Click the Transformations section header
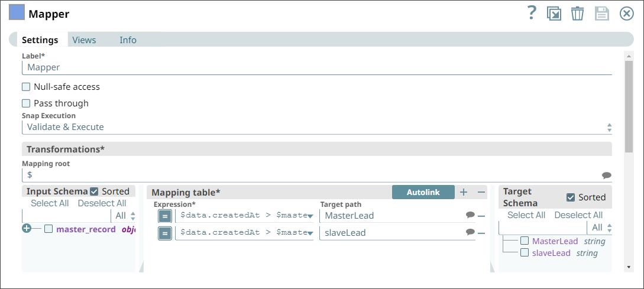Viewport: 644px width, 289px height. click(x=316, y=149)
